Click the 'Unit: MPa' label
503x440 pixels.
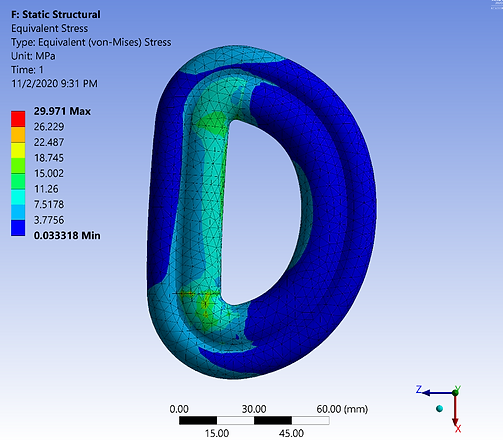33,56
